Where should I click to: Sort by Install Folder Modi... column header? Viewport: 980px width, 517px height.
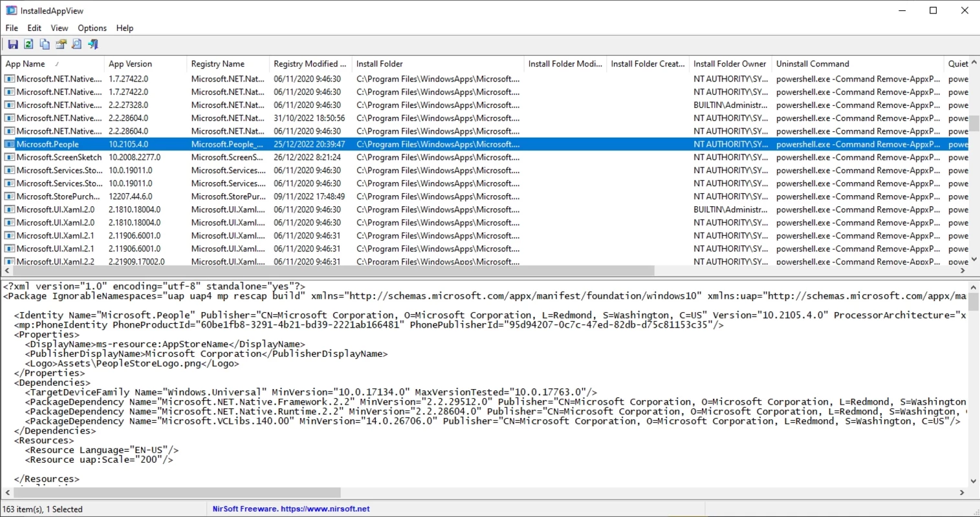click(565, 64)
